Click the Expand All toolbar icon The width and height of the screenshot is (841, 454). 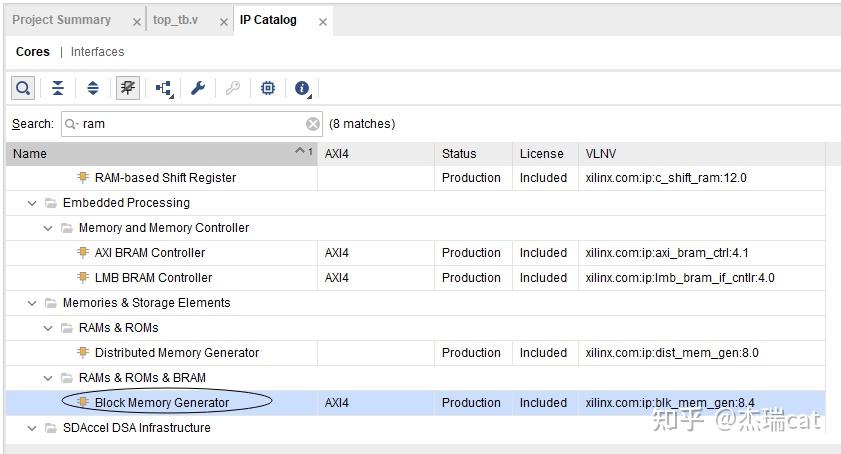(x=93, y=88)
